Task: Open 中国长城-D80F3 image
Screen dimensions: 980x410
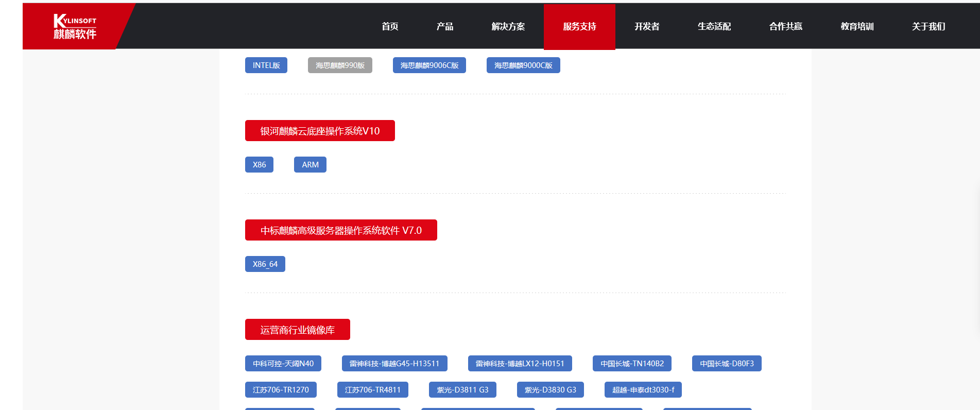Action: coord(727,364)
